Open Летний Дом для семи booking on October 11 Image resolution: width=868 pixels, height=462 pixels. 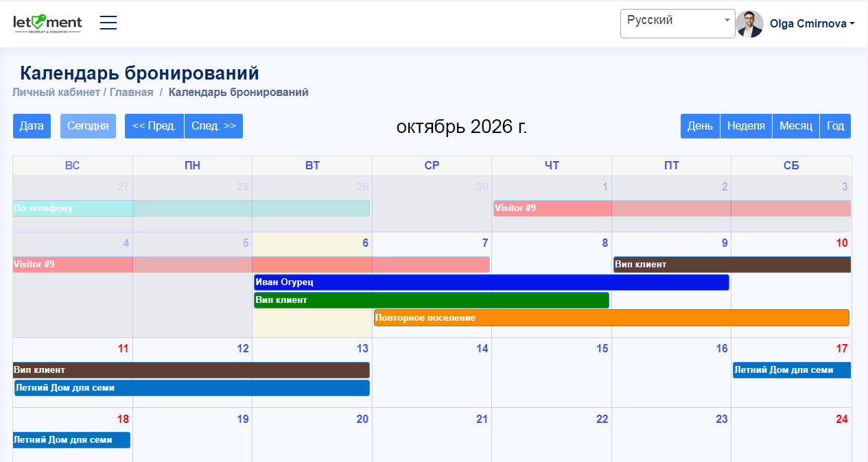[192, 388]
